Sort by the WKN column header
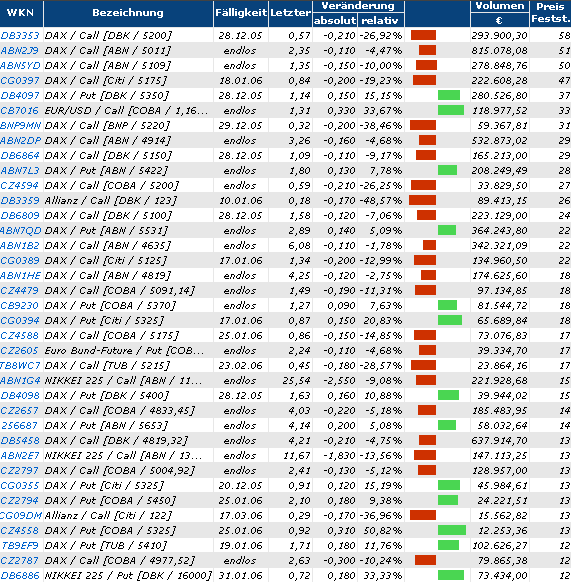The height and width of the screenshot is (582, 571). coord(20,13)
